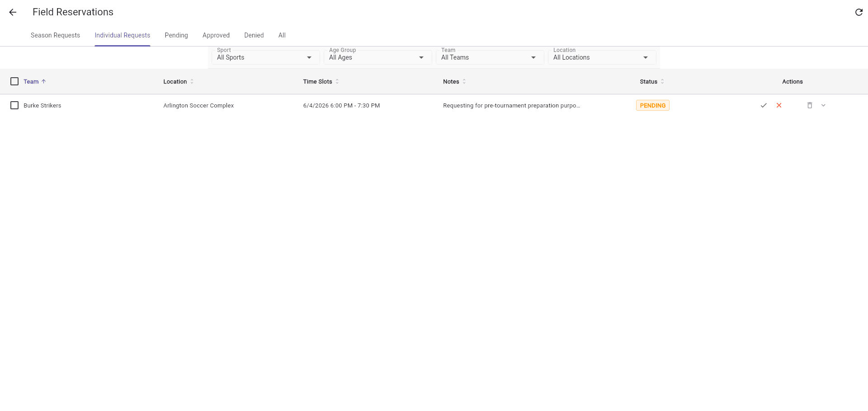Open the Location filter dropdown
868x411 pixels.
602,57
